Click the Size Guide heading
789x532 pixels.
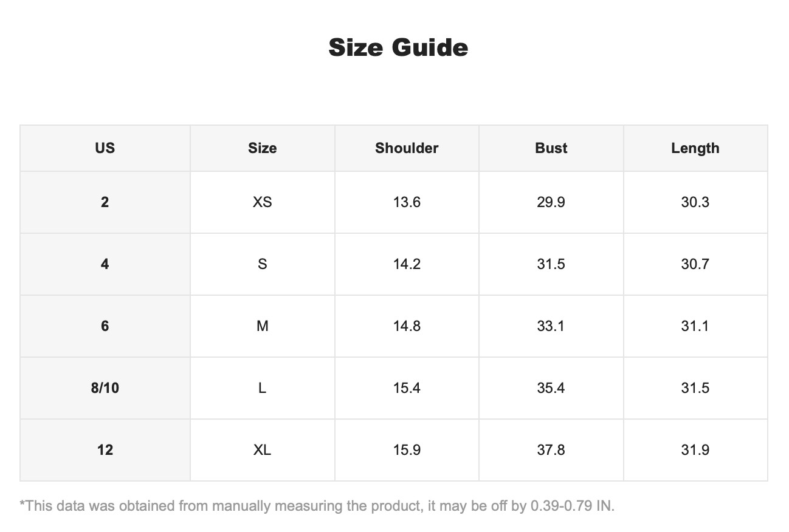(x=398, y=47)
